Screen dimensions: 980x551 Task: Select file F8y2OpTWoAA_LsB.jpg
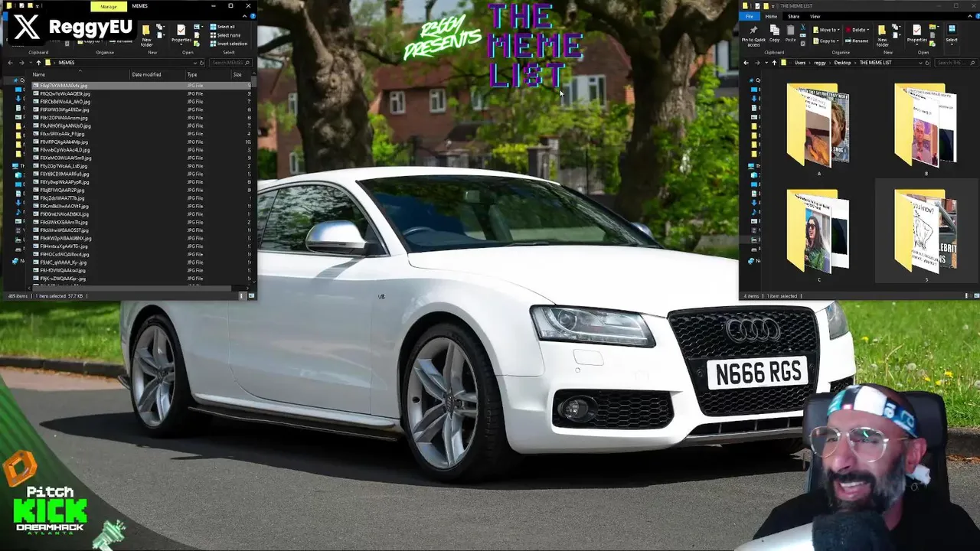64,166
